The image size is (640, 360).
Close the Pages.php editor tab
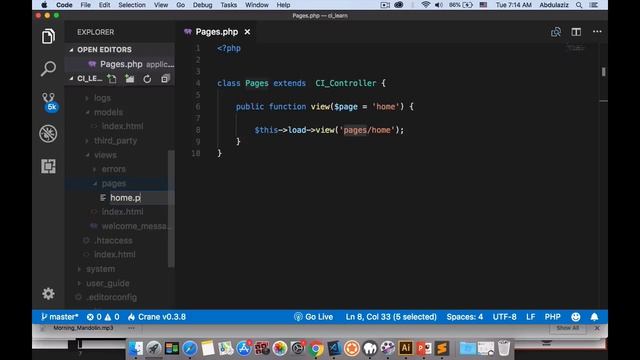click(x=247, y=32)
